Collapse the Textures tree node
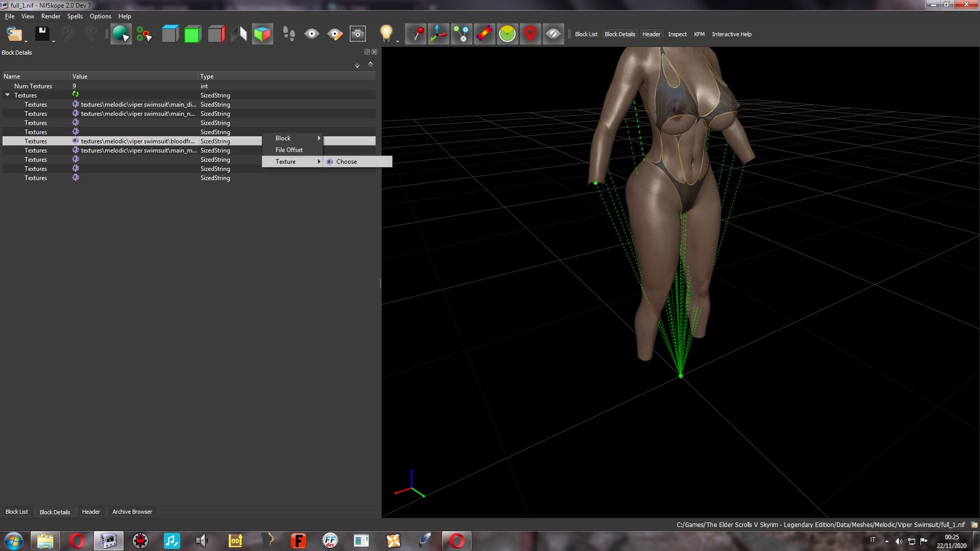 pyautogui.click(x=8, y=95)
